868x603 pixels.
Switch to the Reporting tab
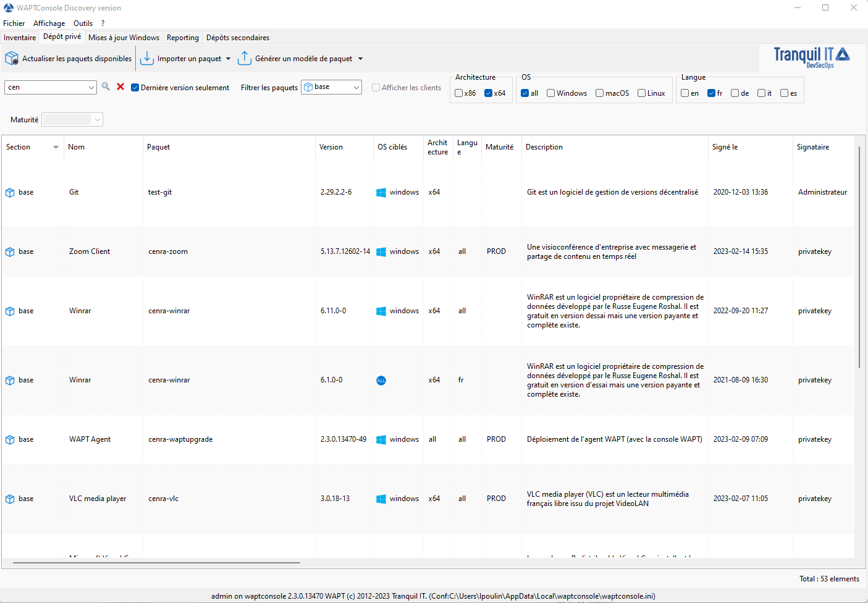183,38
